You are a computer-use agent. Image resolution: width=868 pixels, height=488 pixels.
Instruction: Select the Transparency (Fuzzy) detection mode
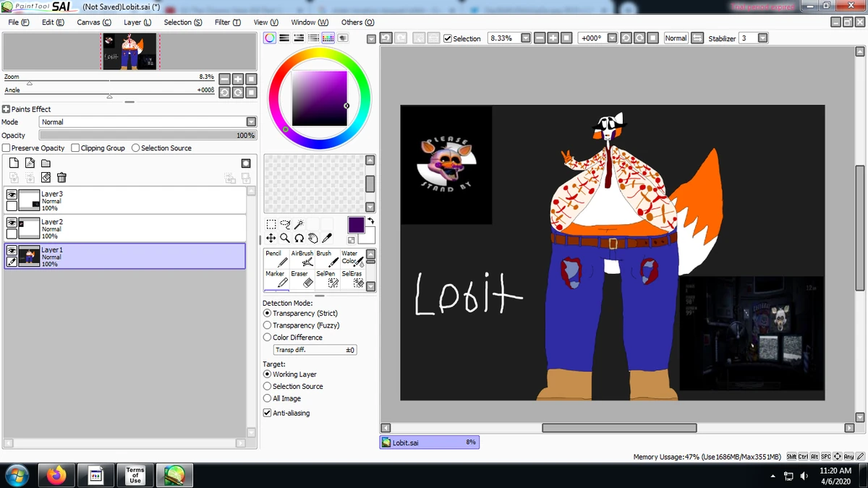(268, 325)
